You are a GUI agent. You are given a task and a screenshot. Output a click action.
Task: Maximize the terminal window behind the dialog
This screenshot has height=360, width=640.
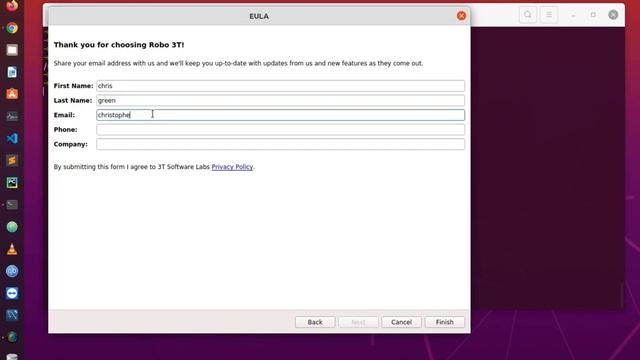[x=593, y=15]
